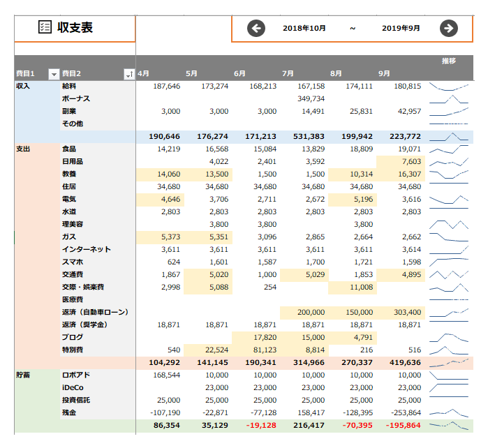Screen dimensions: 488x448
Task: Select the iDeCo row label
Action: click(73, 388)
